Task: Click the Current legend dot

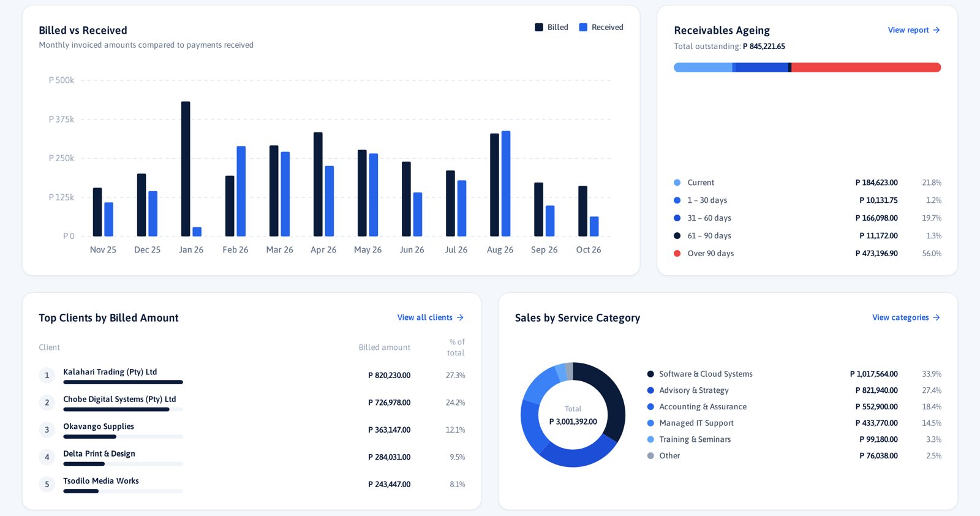Action: click(677, 183)
